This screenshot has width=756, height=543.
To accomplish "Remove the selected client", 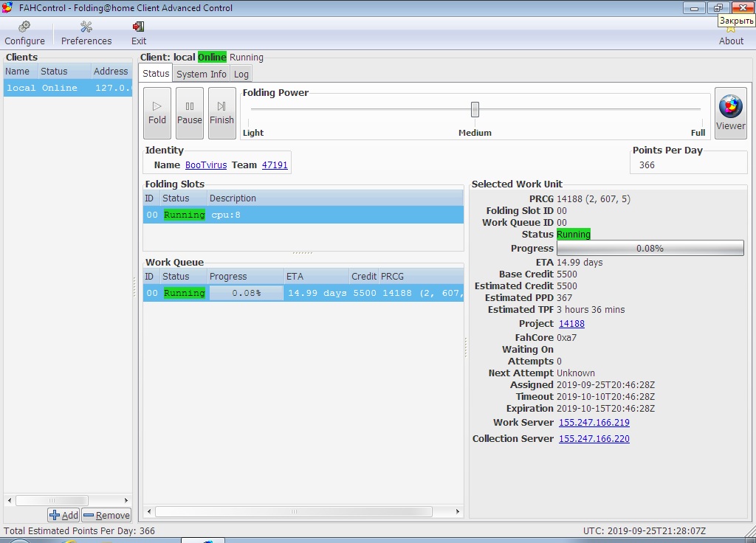I will [106, 515].
